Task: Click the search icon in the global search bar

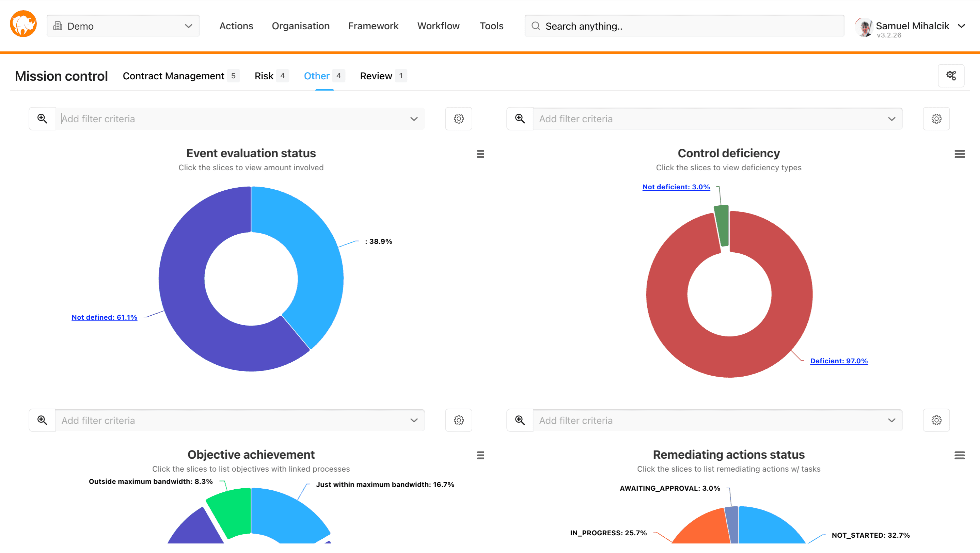Action: point(535,26)
